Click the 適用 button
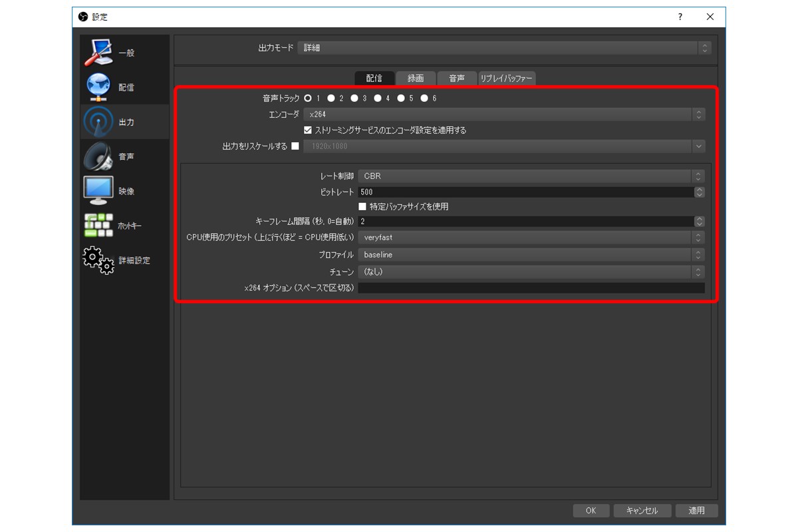Viewport: 798px width, 532px height. (696, 511)
